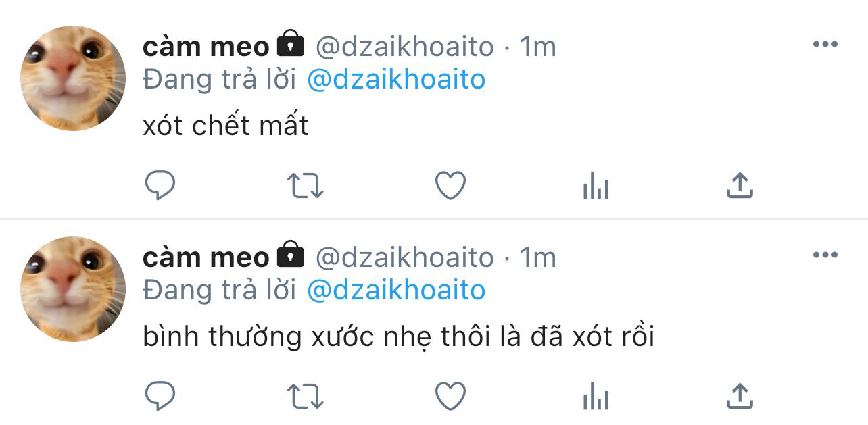This screenshot has width=868, height=425.
Task: Open cat avatar on the second tweet
Action: pos(73,289)
